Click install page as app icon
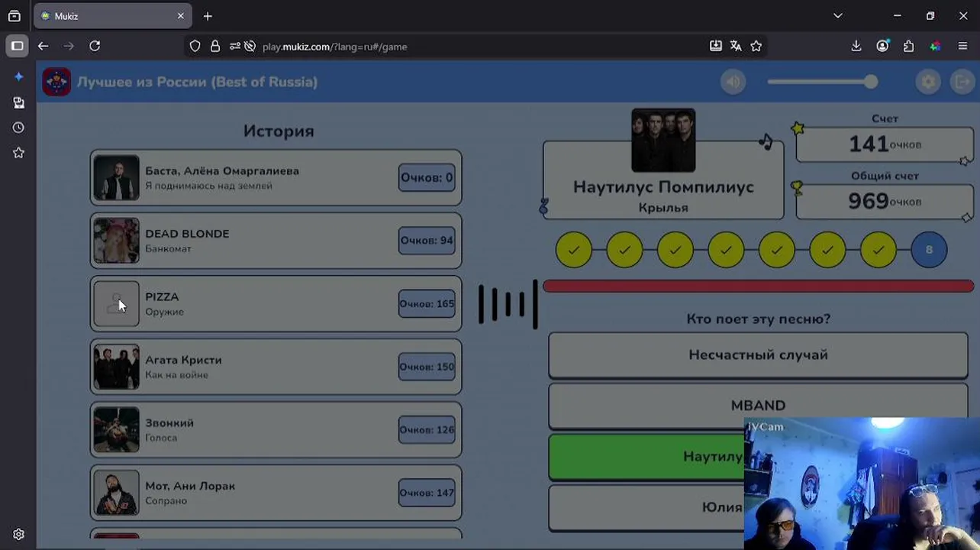The image size is (980, 550). click(715, 46)
